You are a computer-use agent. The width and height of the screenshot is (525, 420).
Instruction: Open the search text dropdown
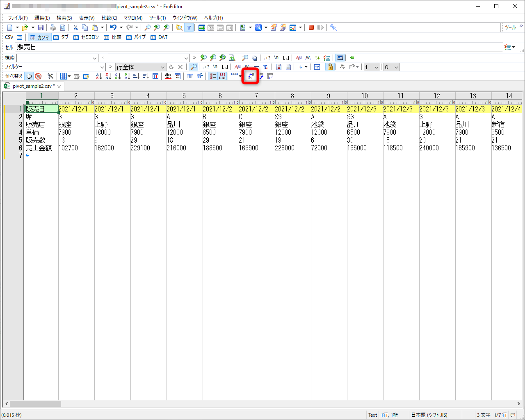pos(95,58)
